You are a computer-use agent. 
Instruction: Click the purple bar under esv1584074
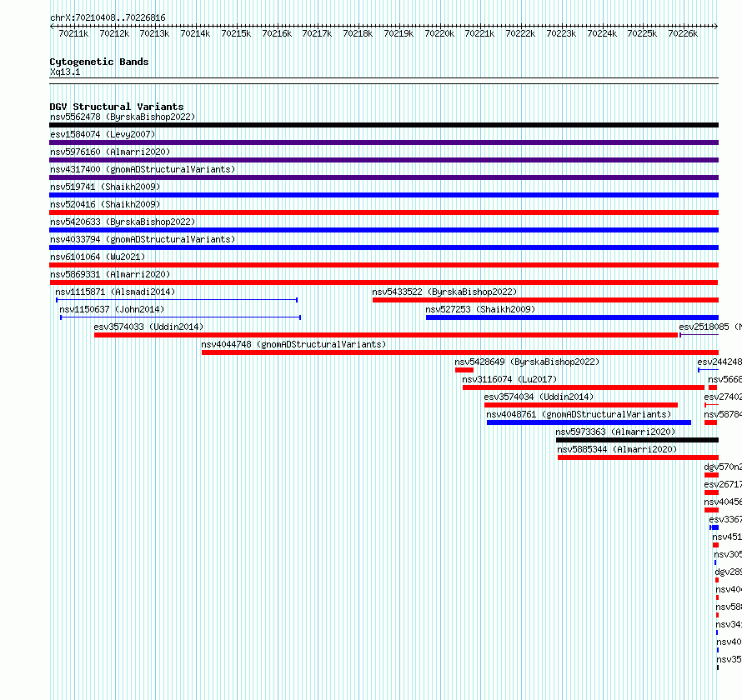coord(384,142)
